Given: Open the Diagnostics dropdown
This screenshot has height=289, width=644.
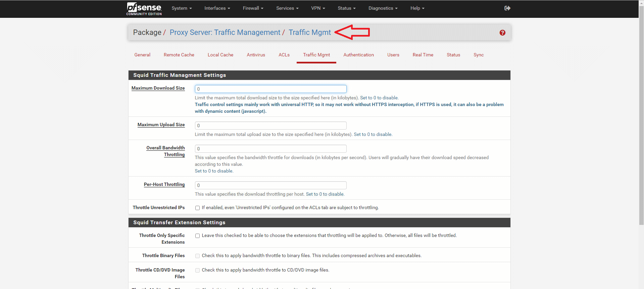Looking at the screenshot, I should coord(383,8).
